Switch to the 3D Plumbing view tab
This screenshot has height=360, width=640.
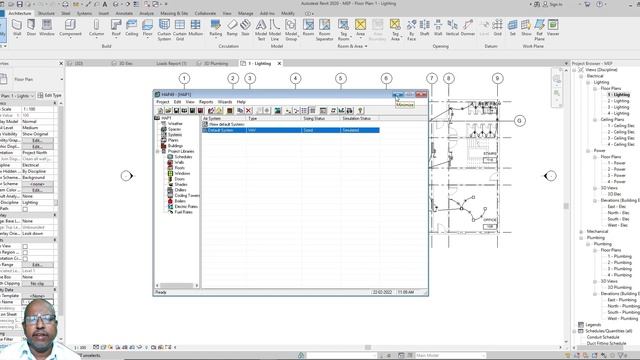pos(216,64)
